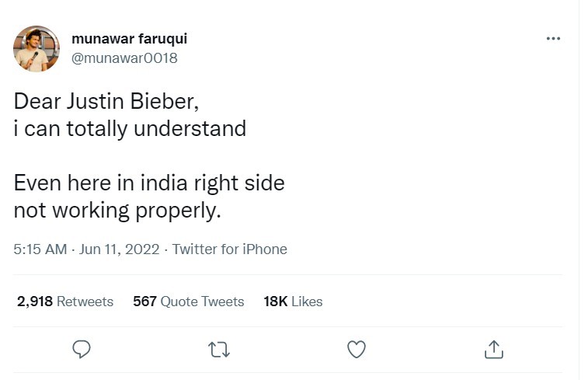Click the reply speech bubble icon
The height and width of the screenshot is (380, 588).
(82, 349)
